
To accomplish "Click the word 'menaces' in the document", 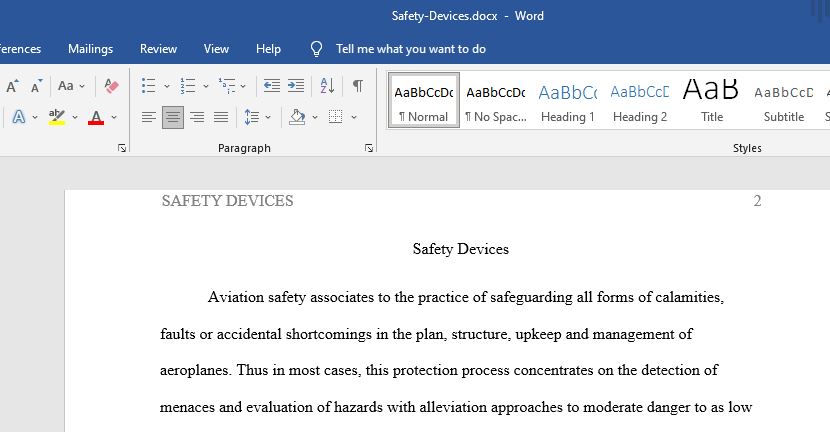I will coord(187,407).
